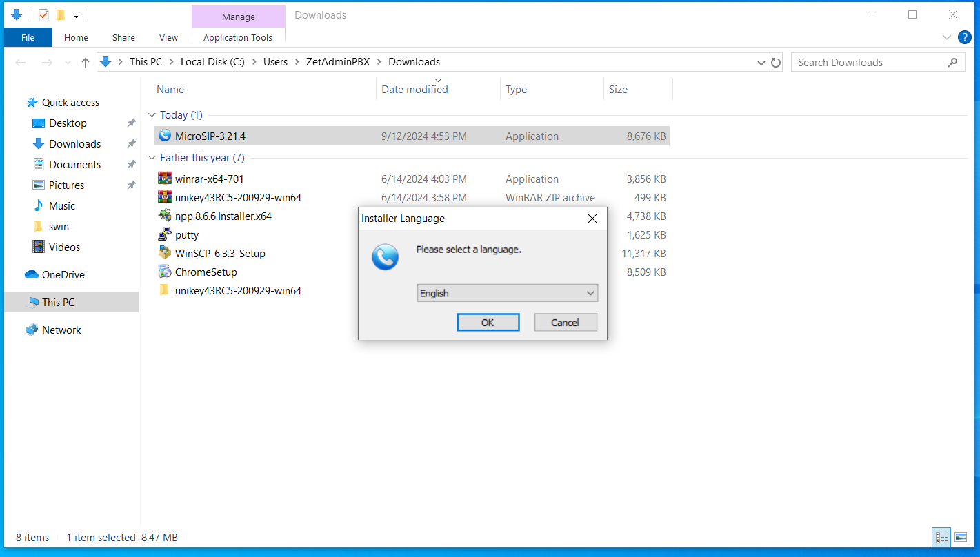Click Cancel in the Installer Language dialog
The width and height of the screenshot is (980, 557).
[565, 323]
